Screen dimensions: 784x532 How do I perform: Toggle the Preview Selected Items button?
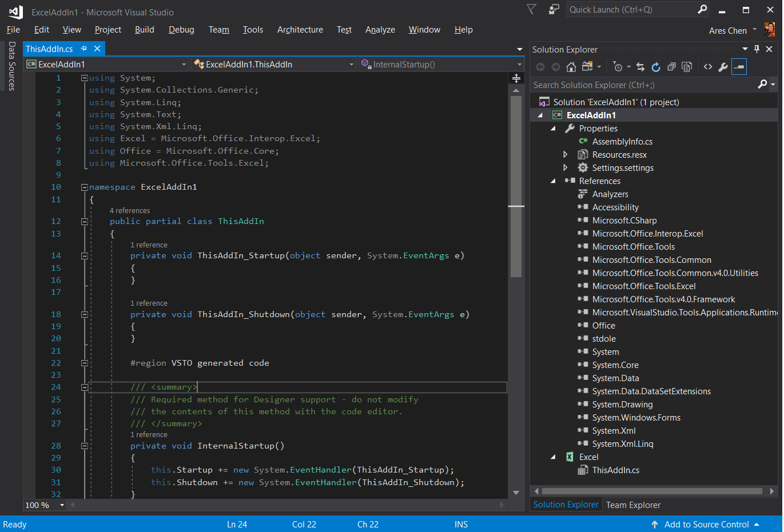[739, 67]
